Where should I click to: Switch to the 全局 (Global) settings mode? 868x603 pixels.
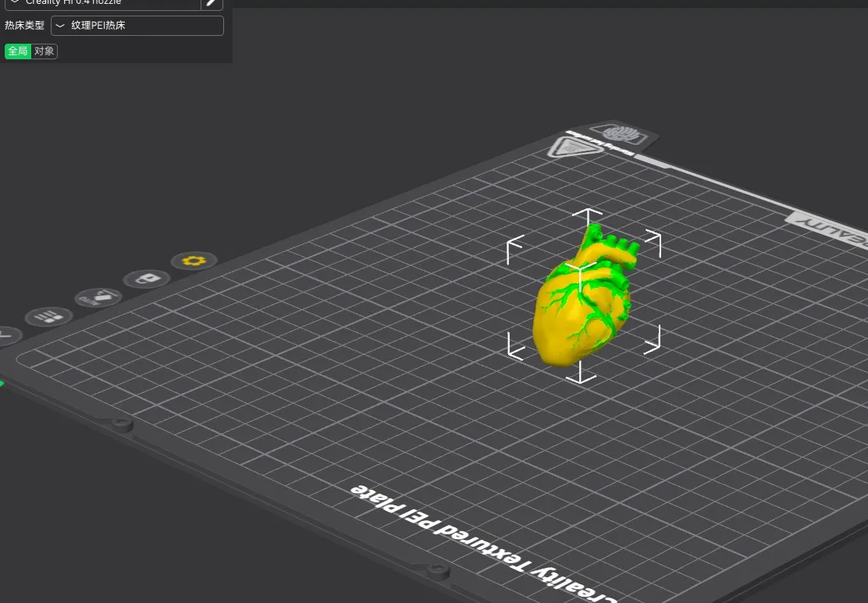pyautogui.click(x=18, y=51)
